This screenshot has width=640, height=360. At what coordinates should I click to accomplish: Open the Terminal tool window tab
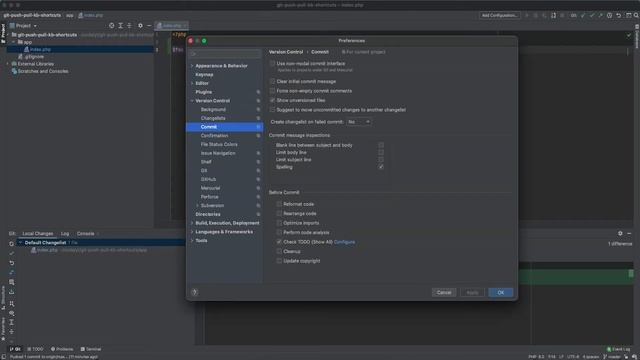point(91,349)
